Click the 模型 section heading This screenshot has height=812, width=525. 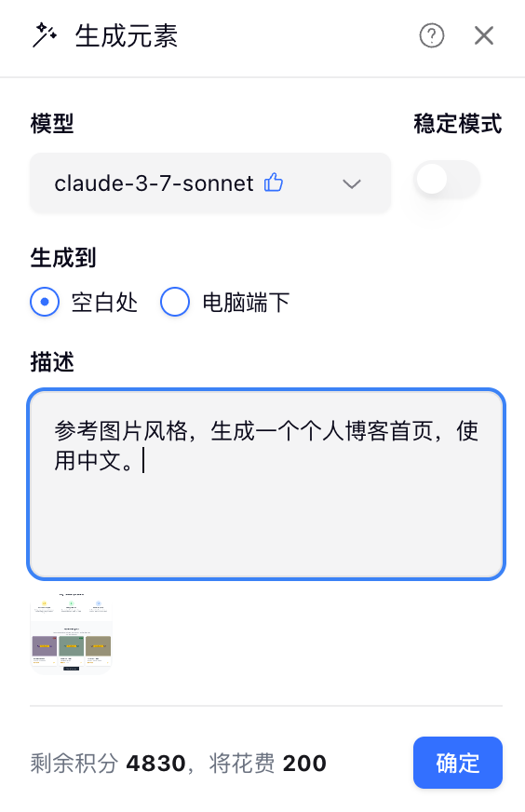(x=52, y=124)
